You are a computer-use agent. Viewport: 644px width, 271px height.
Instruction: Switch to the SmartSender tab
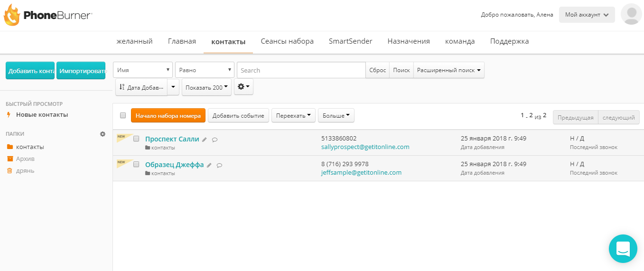click(350, 41)
